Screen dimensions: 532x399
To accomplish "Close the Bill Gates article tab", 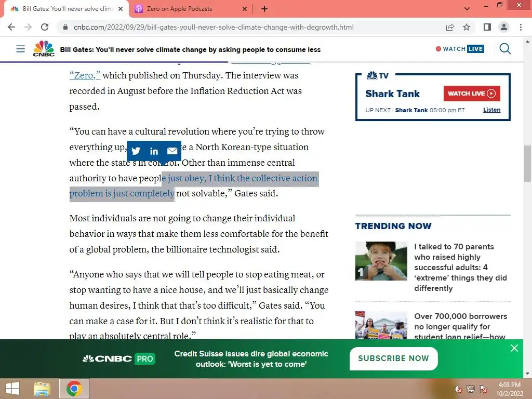I will click(x=121, y=9).
